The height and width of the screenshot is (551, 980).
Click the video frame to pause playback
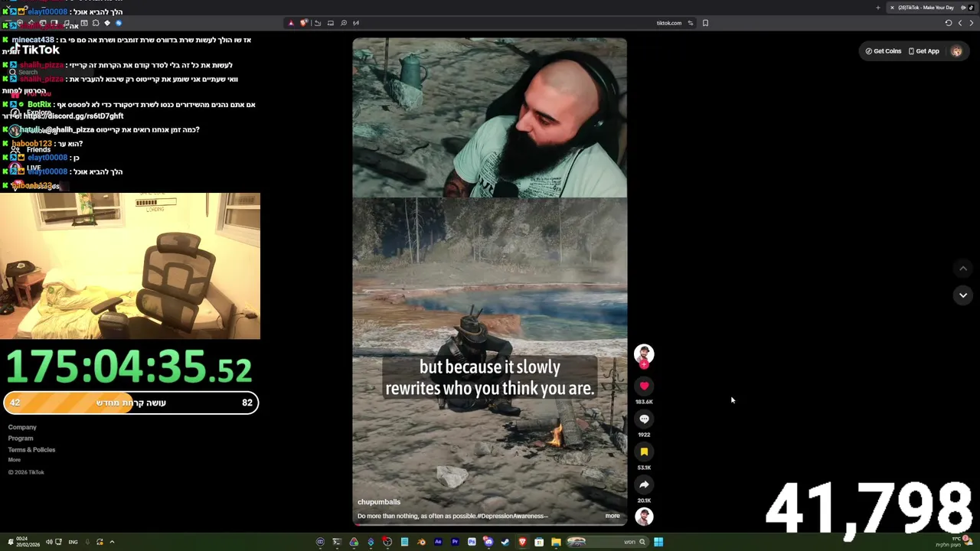coord(489,281)
